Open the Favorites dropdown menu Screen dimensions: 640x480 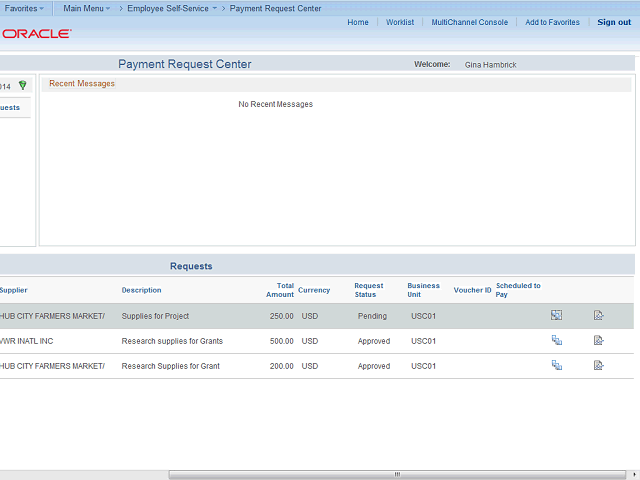[24, 8]
